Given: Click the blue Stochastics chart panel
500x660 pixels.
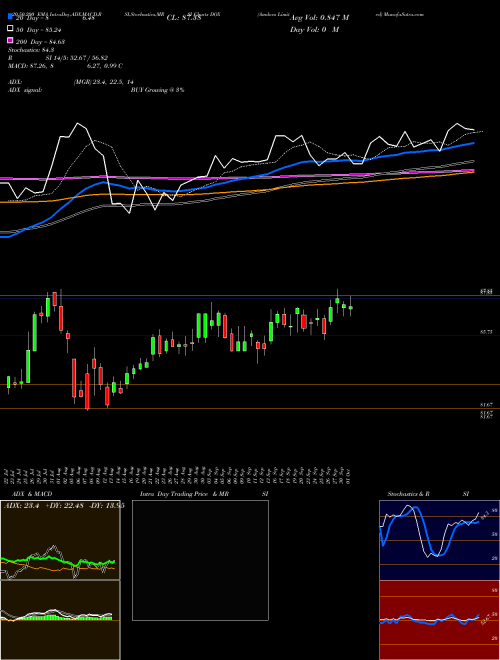Looking at the screenshot, I should coord(439,540).
